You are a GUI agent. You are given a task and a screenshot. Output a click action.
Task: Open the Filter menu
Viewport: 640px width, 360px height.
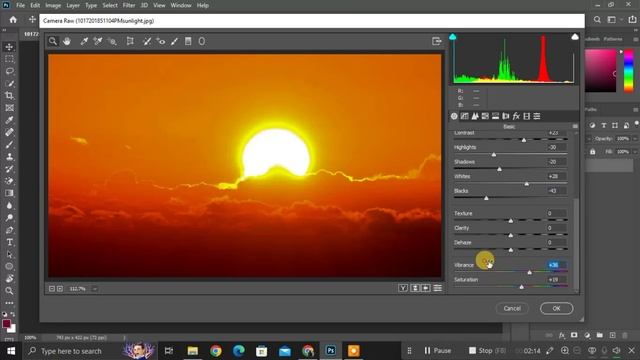click(129, 5)
